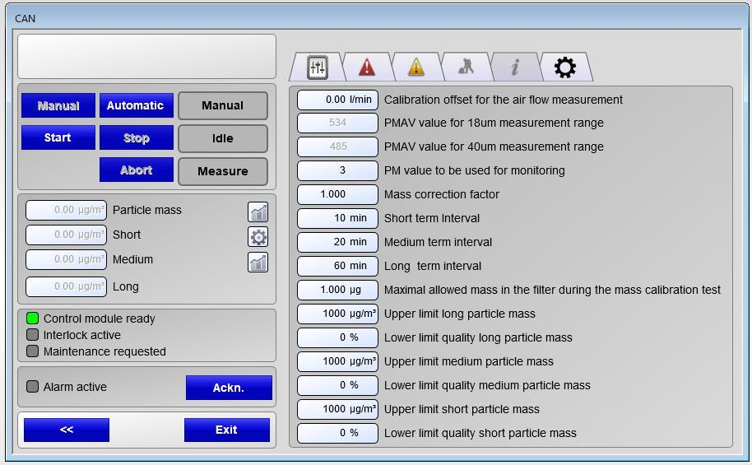Edit the Mass correction factor field
This screenshot has height=465, width=752.
tap(338, 194)
